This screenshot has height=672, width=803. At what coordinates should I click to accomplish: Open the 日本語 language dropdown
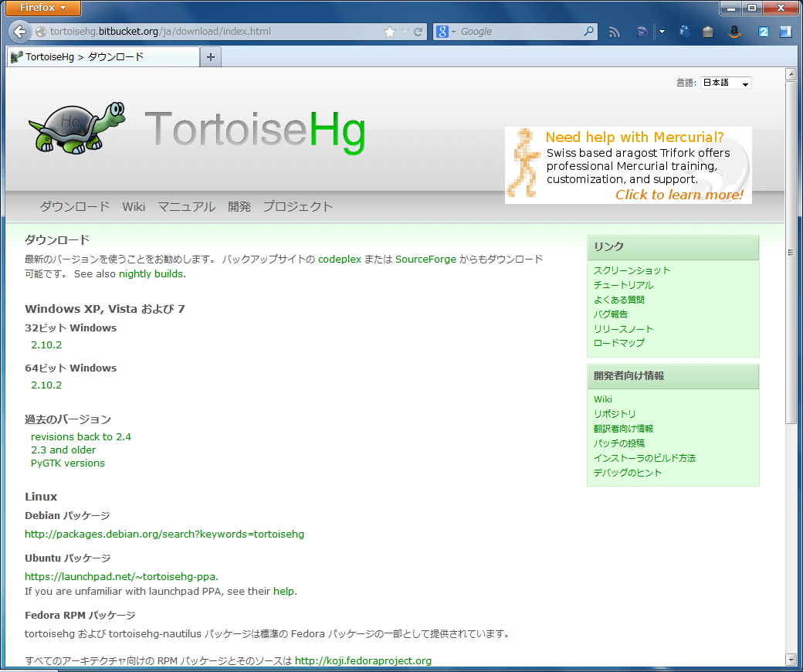click(725, 83)
